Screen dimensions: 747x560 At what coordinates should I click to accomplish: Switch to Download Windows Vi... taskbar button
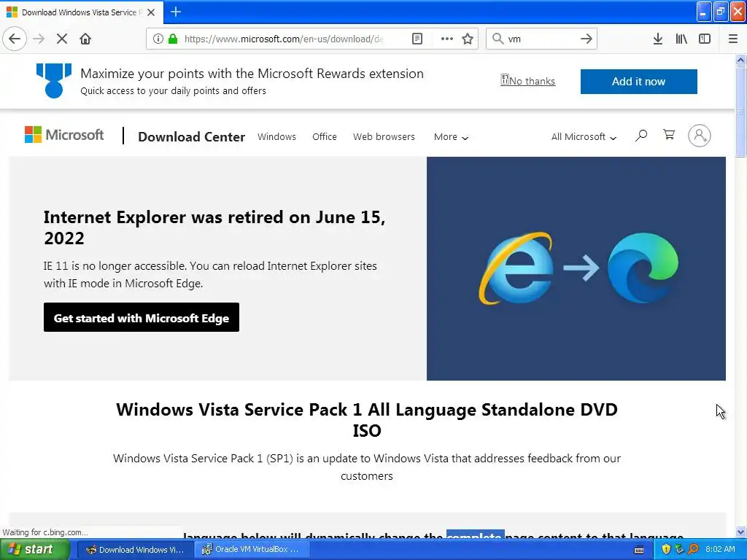coord(135,550)
